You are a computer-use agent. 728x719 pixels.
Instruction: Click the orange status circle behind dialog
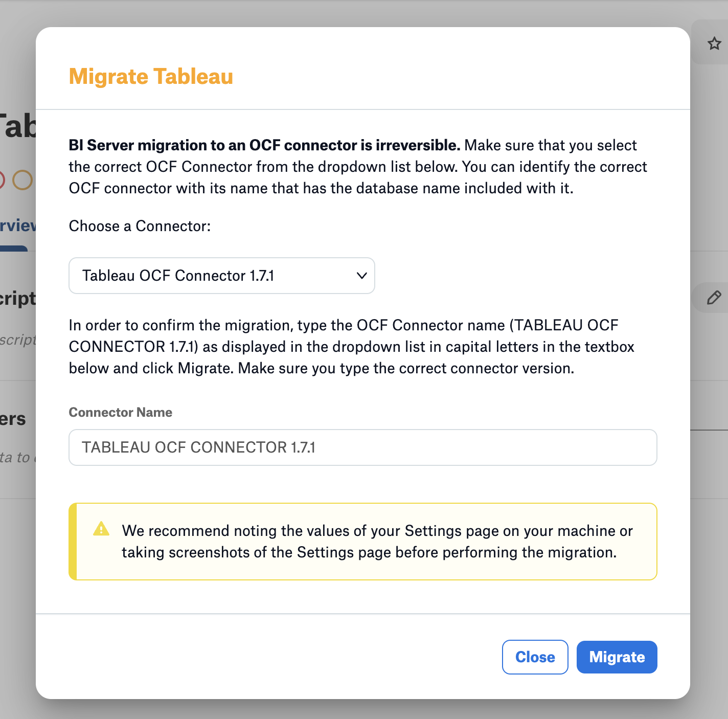point(22,180)
